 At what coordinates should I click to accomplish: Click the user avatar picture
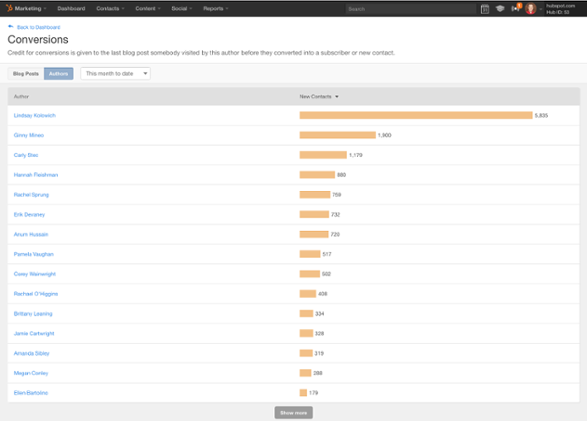530,9
